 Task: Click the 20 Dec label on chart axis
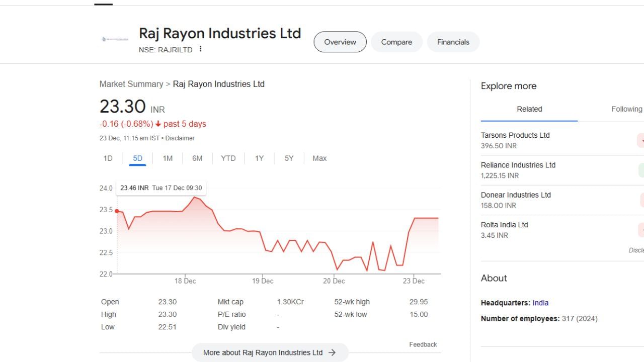coord(334,281)
